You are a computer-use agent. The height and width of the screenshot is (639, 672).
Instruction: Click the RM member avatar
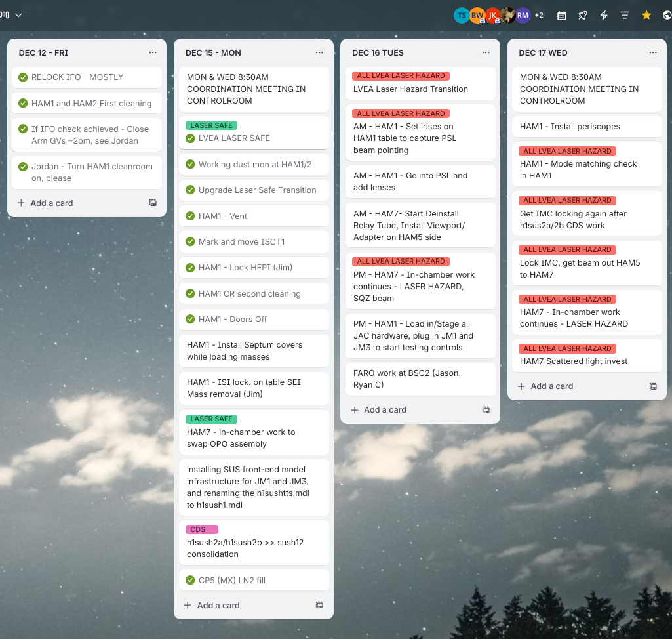[x=523, y=15]
